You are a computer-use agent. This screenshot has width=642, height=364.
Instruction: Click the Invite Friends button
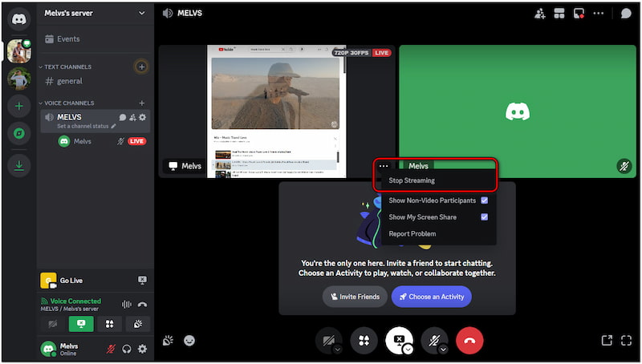click(355, 297)
